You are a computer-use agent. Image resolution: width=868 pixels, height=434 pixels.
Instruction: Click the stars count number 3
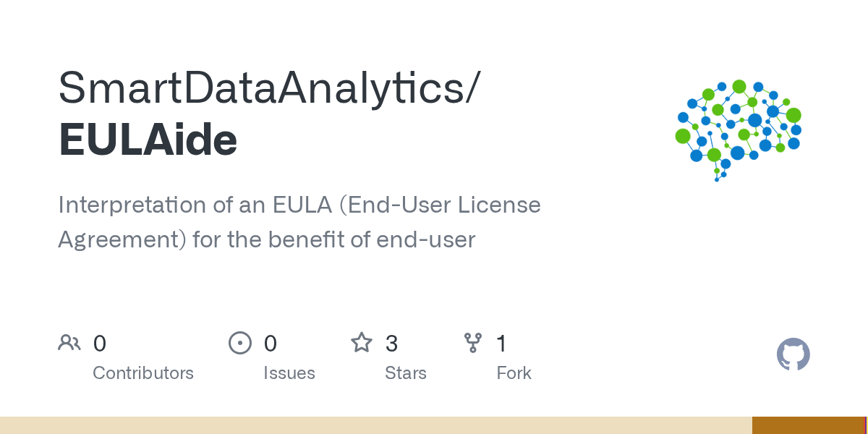click(x=391, y=343)
